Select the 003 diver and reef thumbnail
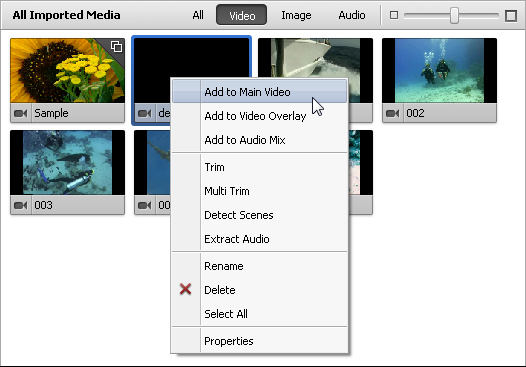This screenshot has height=367, width=526. (67, 163)
